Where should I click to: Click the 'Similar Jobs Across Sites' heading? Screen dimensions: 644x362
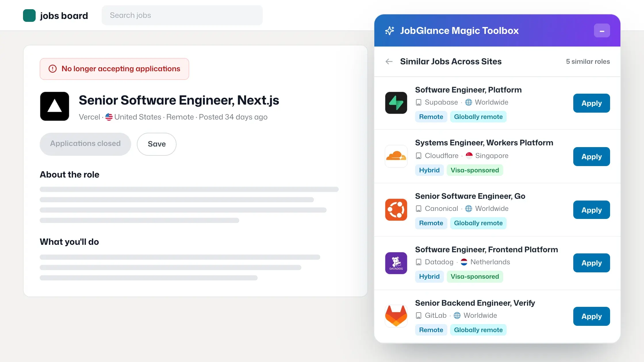(x=451, y=61)
